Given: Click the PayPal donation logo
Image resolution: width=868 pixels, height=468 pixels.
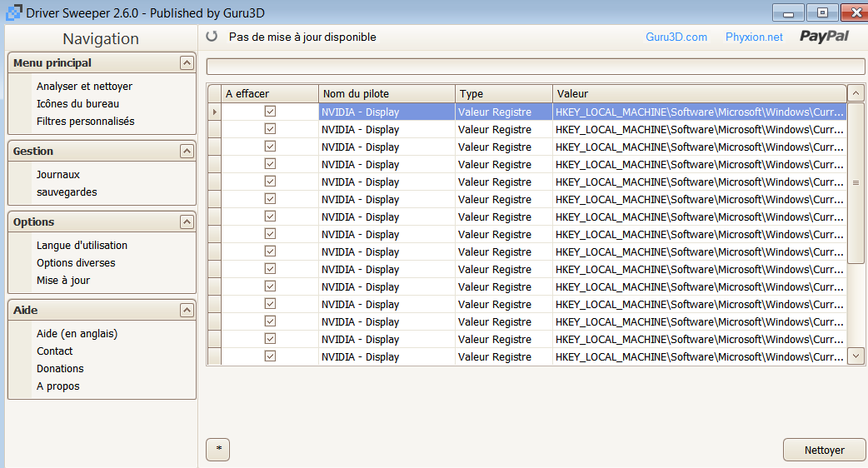Looking at the screenshot, I should coord(824,37).
